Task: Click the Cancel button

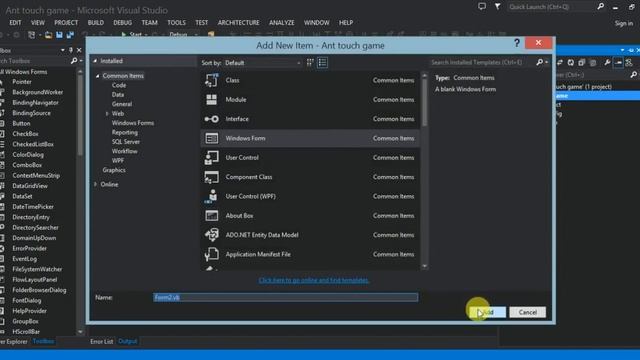Action: coord(527,312)
